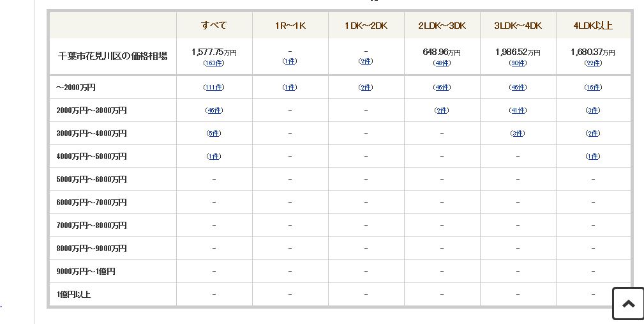Image resolution: width=644 pixels, height=324 pixels.
Task: Open 1件 link in 4000万円~5000万円 すべて cell
Action: 214,156
